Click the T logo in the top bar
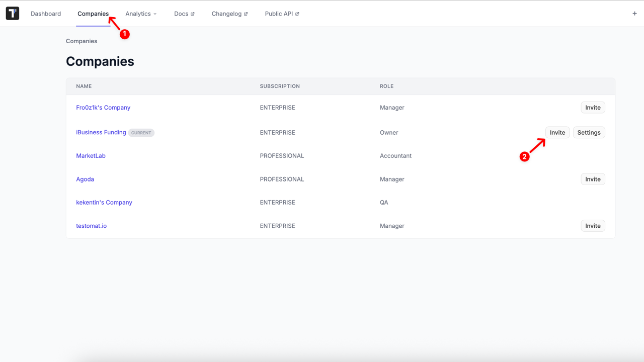Viewport: 644px width, 362px height. click(12, 13)
